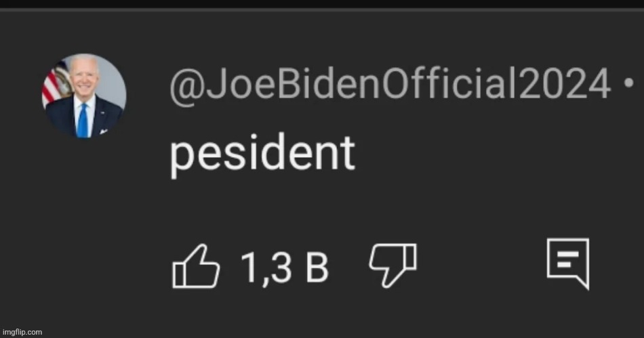Click the imgflip.com watermark

pos(22,332)
